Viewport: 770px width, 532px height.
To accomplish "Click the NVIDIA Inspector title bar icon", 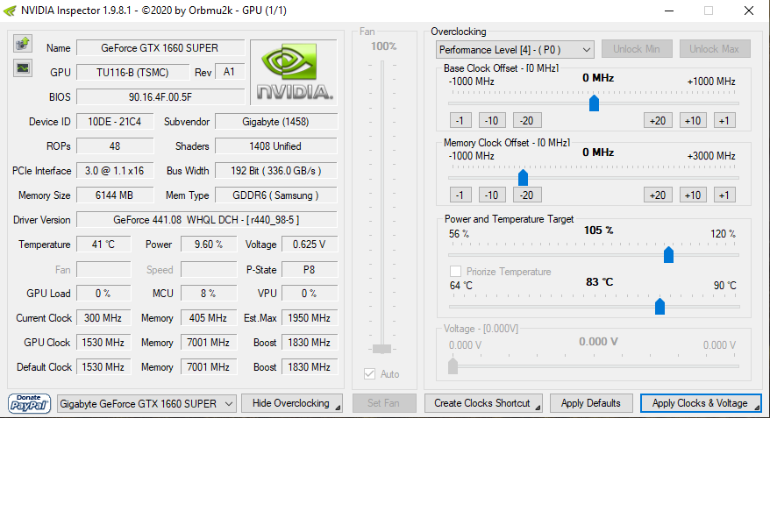I will pyautogui.click(x=10, y=11).
